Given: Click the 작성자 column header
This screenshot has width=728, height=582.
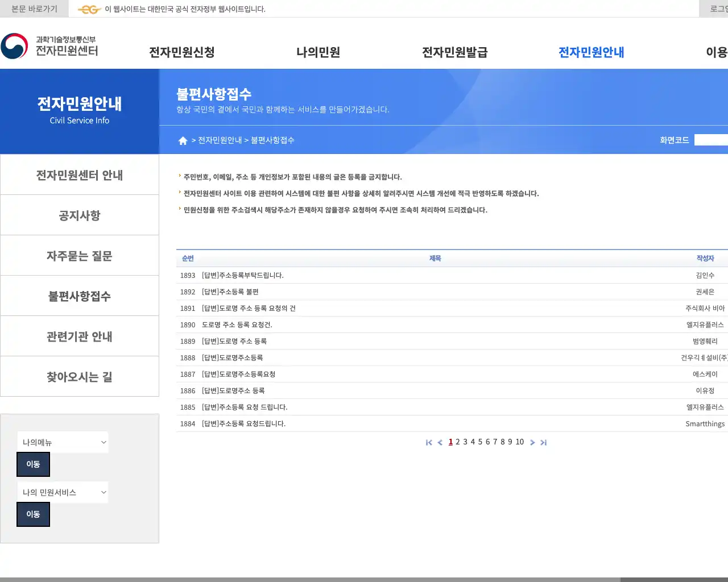Looking at the screenshot, I should (705, 258).
